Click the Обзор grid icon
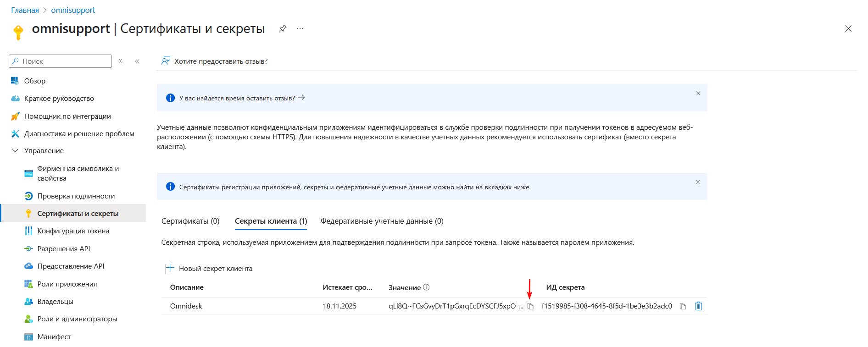This screenshot has width=868, height=347. click(x=15, y=81)
